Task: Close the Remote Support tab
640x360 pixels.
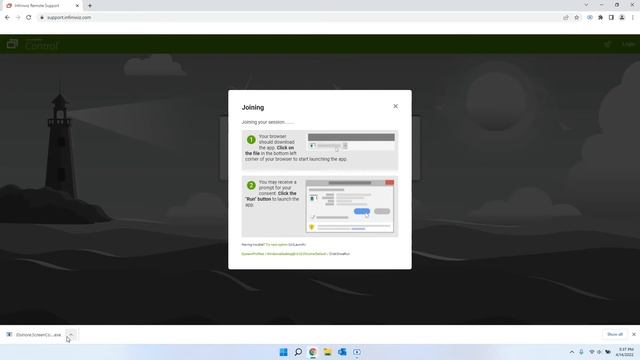Action: click(x=77, y=6)
